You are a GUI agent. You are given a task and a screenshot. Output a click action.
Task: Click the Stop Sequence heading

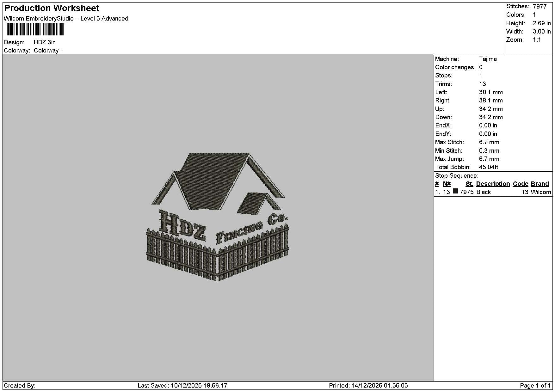[x=457, y=176]
